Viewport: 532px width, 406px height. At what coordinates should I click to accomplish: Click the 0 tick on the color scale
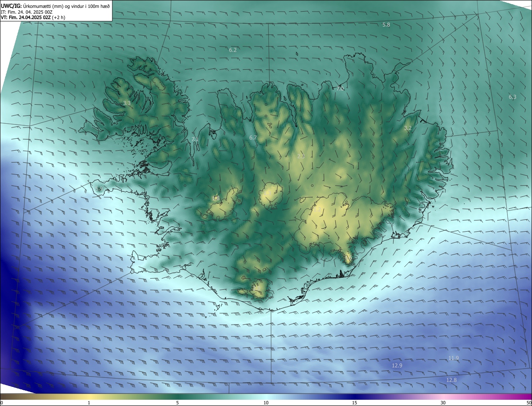coord(2,403)
